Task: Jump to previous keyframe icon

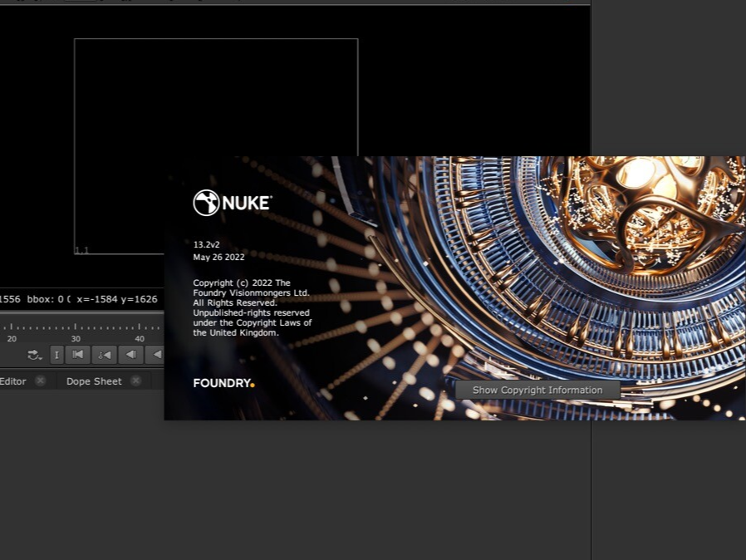Action: click(x=104, y=355)
